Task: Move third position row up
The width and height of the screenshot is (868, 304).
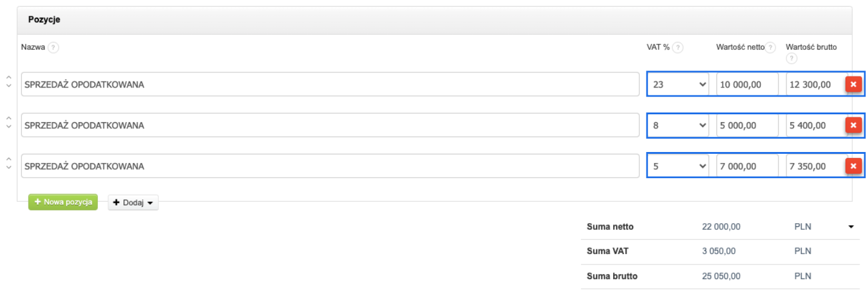Action: click(x=9, y=160)
